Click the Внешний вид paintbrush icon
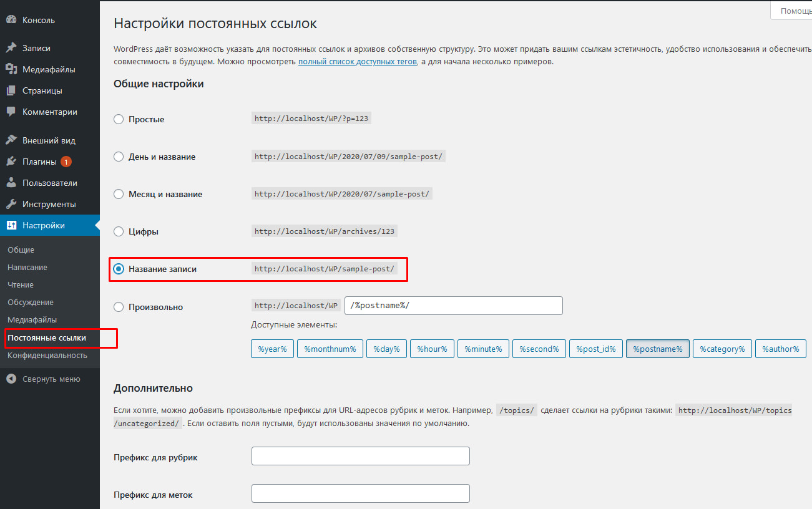The height and width of the screenshot is (509, 812). coord(11,140)
